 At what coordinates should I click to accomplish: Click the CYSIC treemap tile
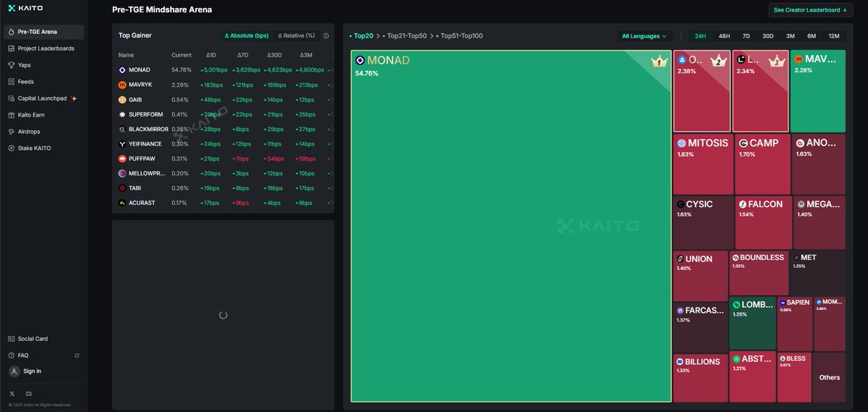pos(702,222)
